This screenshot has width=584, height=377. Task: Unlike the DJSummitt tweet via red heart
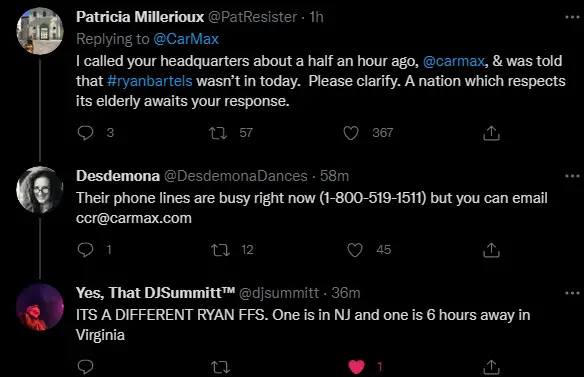click(356, 367)
